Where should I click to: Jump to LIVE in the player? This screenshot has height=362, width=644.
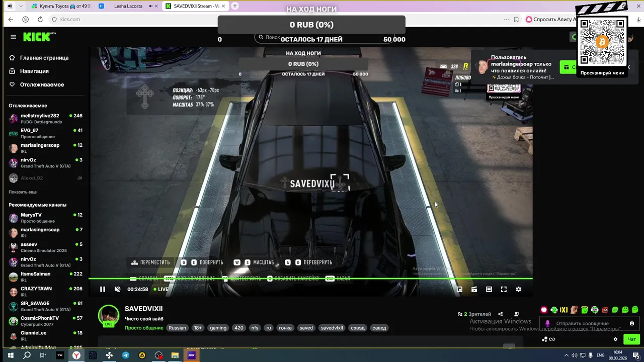pos(161,289)
